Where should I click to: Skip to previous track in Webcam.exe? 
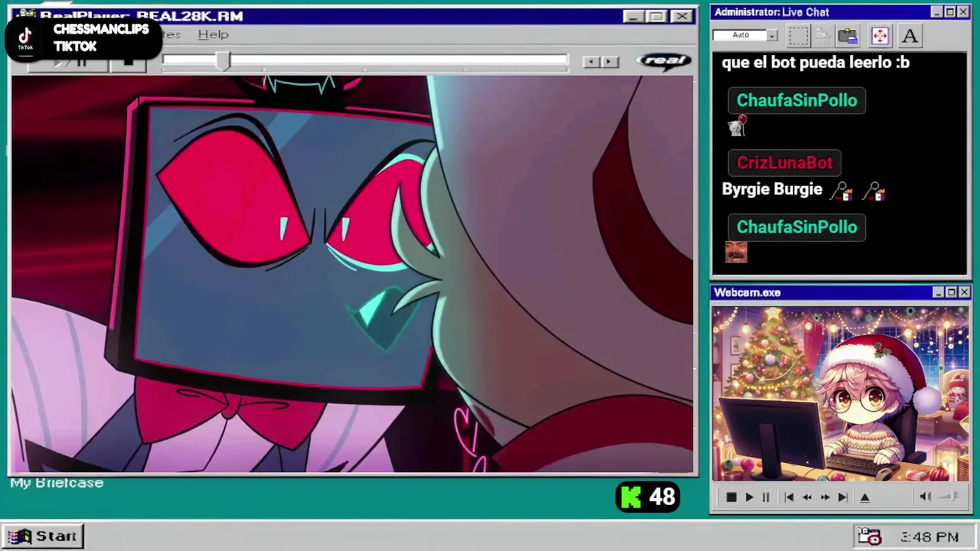point(789,497)
